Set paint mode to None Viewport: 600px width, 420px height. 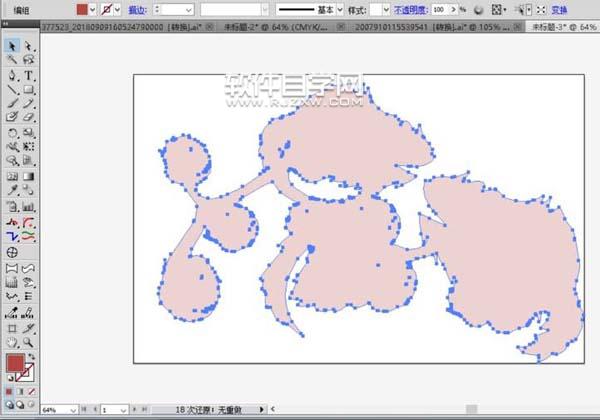point(32,392)
